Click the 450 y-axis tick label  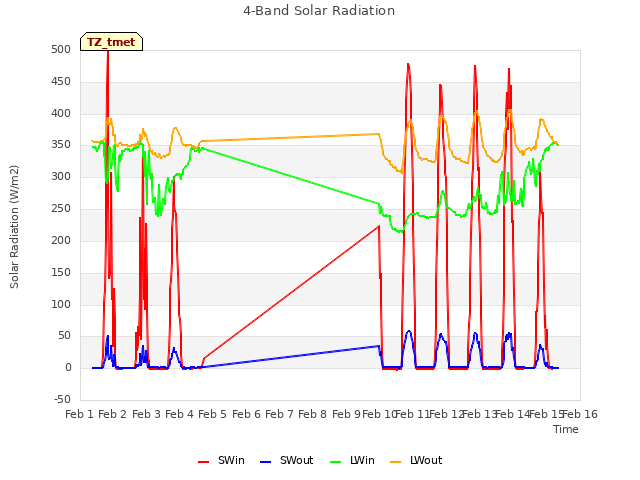pos(61,82)
